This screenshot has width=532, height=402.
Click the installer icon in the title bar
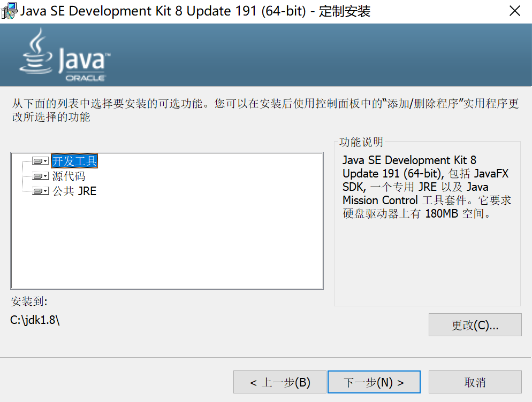point(9,10)
